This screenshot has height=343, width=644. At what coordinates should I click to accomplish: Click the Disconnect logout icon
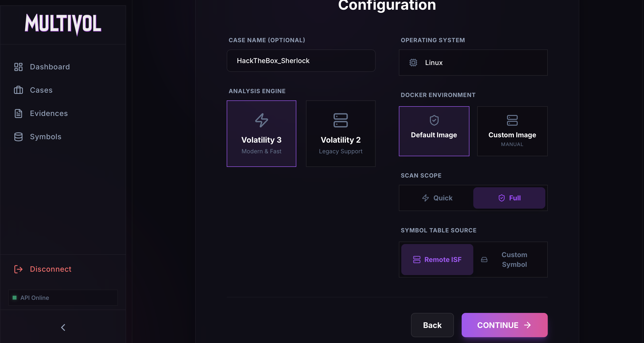[x=18, y=269]
